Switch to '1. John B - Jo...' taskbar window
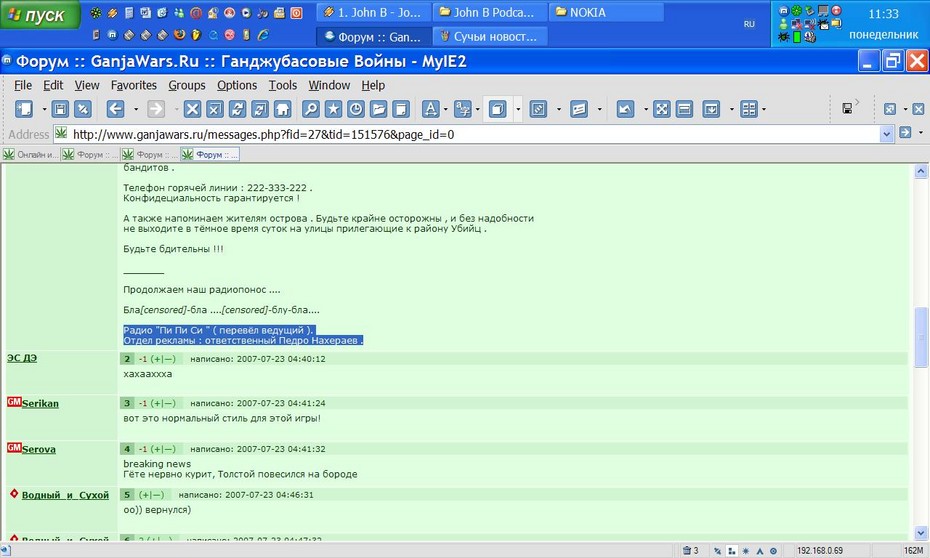930x558 pixels. (x=372, y=12)
